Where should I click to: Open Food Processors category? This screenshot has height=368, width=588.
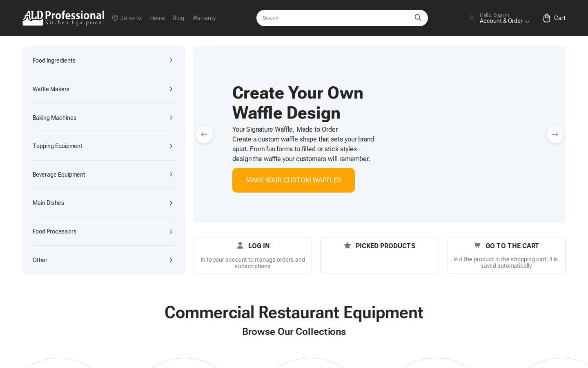tap(54, 231)
